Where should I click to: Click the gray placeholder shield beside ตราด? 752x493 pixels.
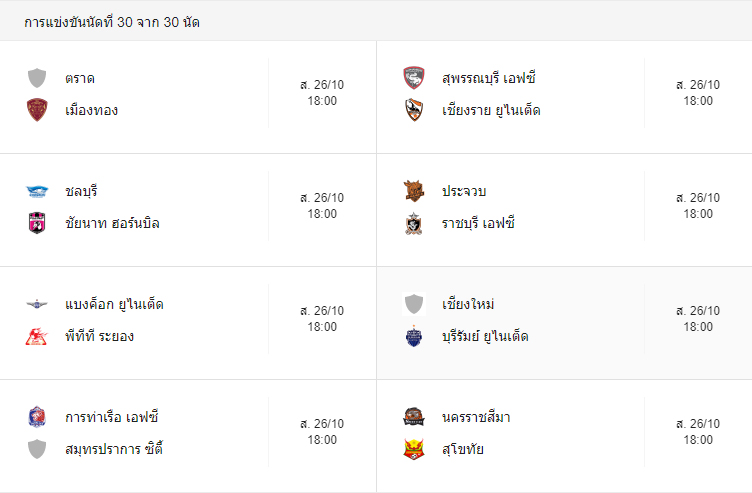(37, 78)
